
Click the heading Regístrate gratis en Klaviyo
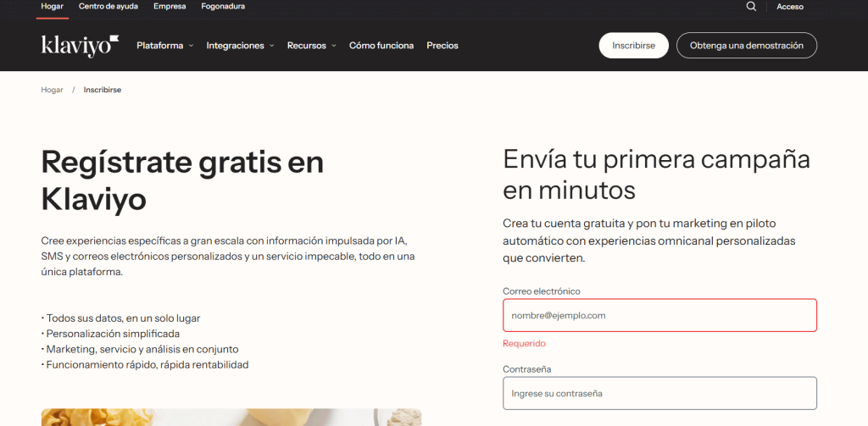click(x=183, y=181)
